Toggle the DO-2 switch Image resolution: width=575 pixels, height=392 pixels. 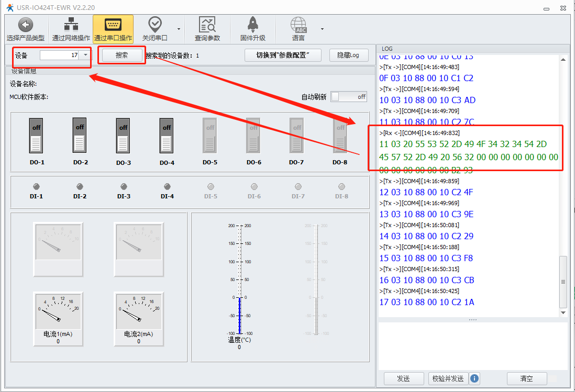click(80, 135)
